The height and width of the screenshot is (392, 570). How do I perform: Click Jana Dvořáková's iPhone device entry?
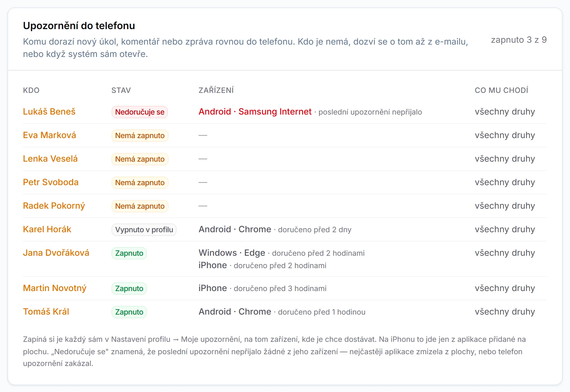click(213, 265)
